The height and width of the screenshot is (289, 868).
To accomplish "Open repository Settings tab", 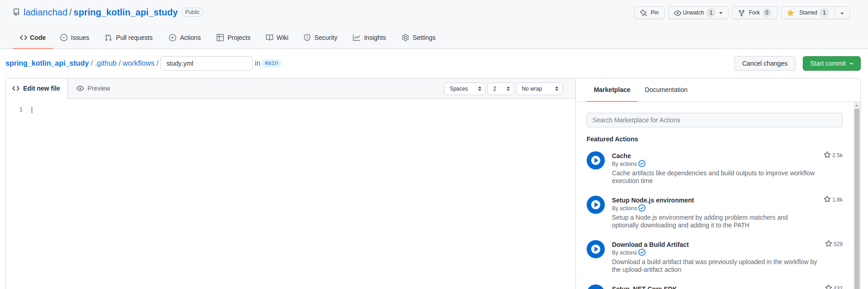I will [x=419, y=38].
